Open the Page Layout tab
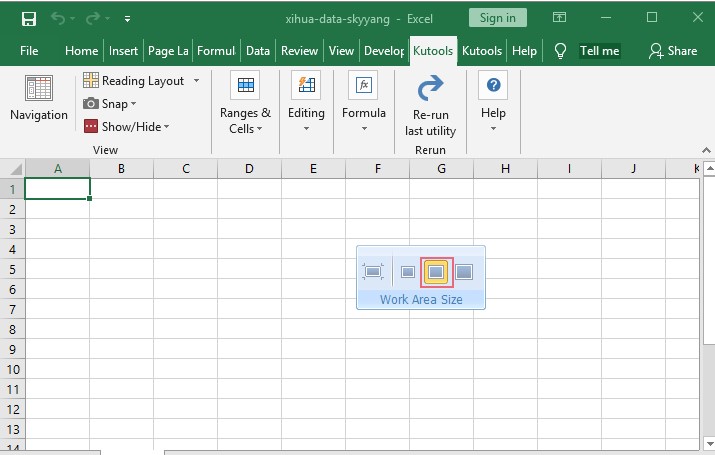715x455 pixels. point(168,51)
